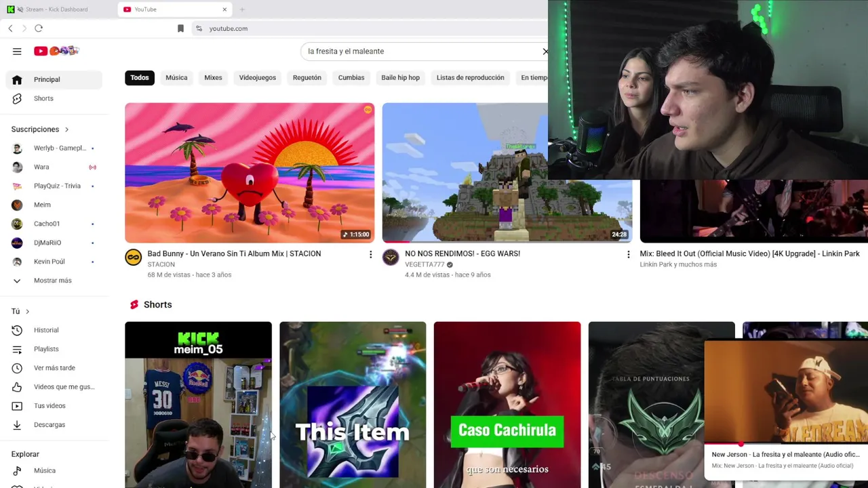
Task: Open Tus videos in sidebar
Action: click(54, 406)
